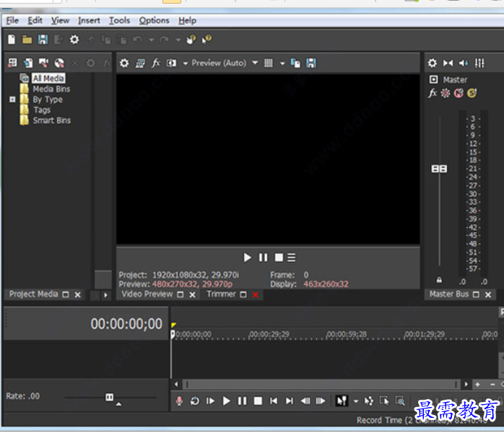This screenshot has height=433, width=504.
Task: Expand the By Type tree node
Action: (x=12, y=100)
